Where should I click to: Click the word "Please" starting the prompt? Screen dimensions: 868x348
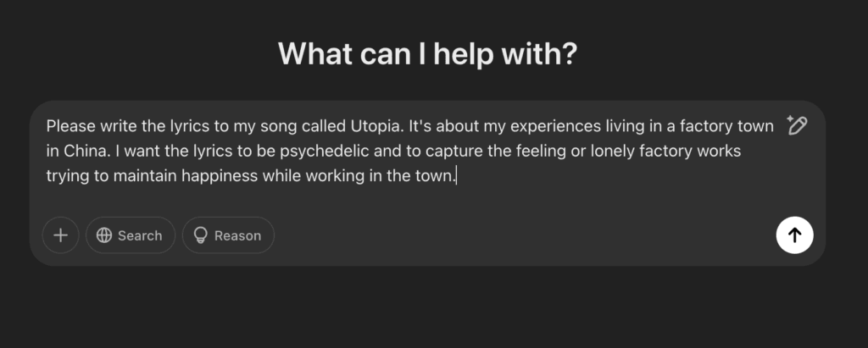(68, 126)
